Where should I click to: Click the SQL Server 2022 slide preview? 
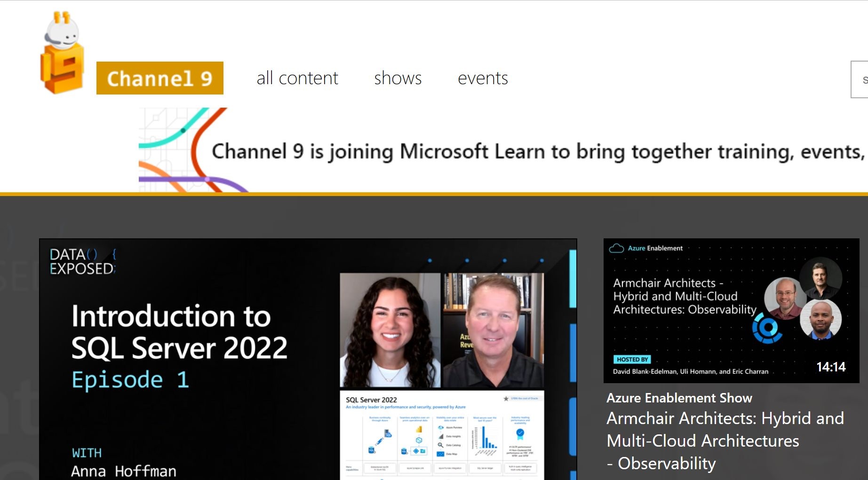442,435
